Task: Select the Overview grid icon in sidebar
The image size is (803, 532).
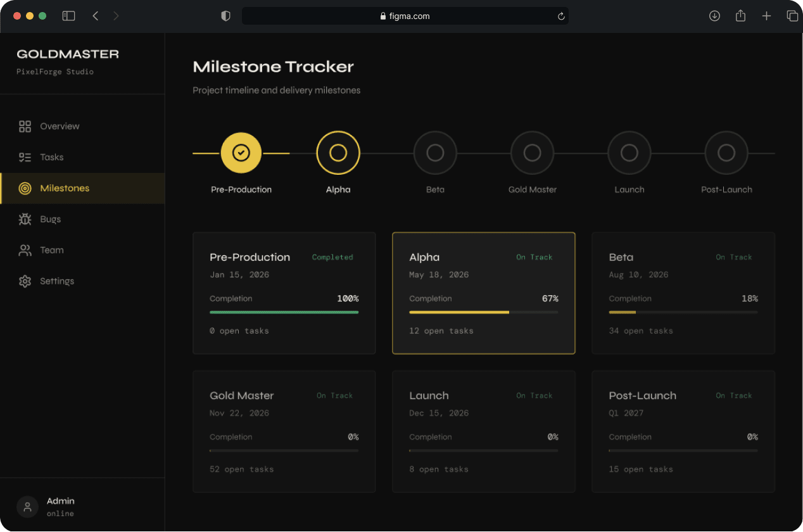Action: [x=25, y=126]
